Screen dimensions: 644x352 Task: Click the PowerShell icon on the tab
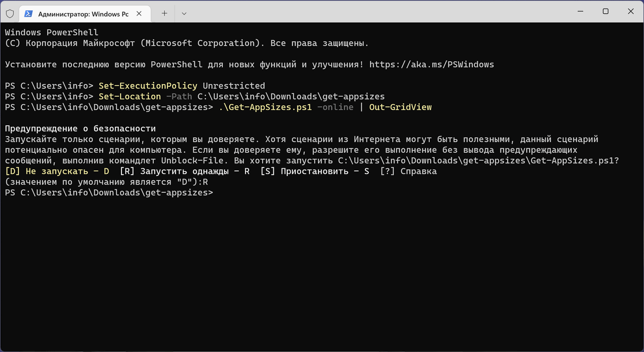28,14
